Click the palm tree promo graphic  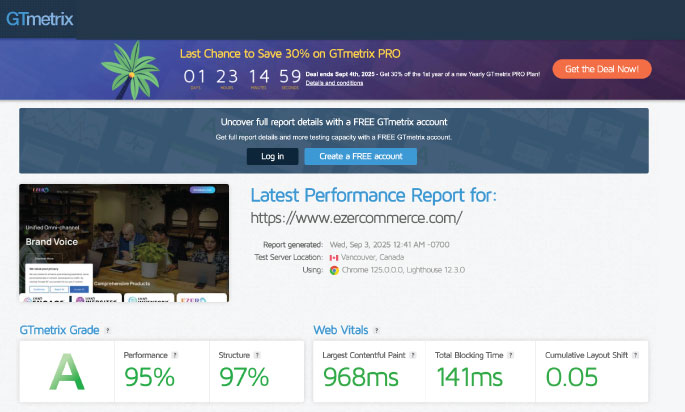pyautogui.click(x=130, y=70)
